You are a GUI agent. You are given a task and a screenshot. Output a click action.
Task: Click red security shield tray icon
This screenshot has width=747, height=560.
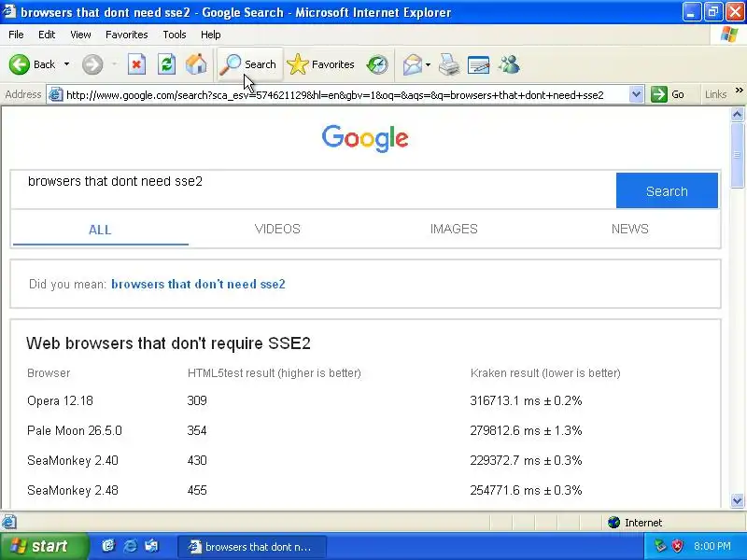click(678, 546)
